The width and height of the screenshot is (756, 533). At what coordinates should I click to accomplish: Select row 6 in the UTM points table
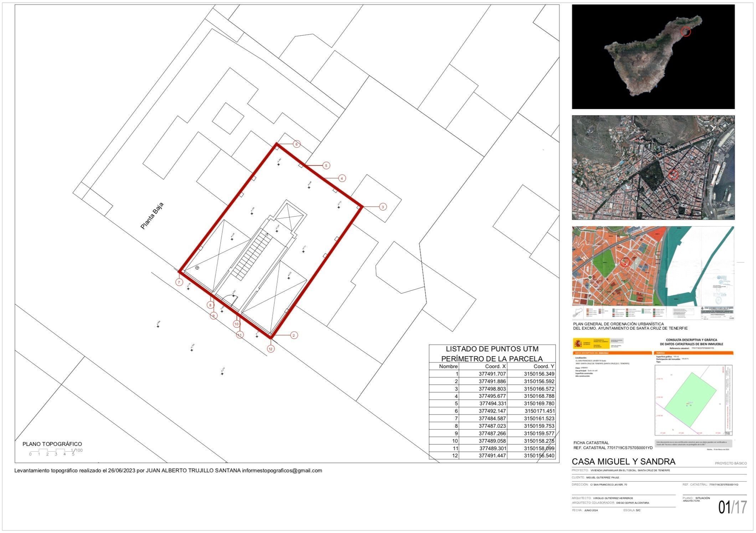click(x=492, y=411)
